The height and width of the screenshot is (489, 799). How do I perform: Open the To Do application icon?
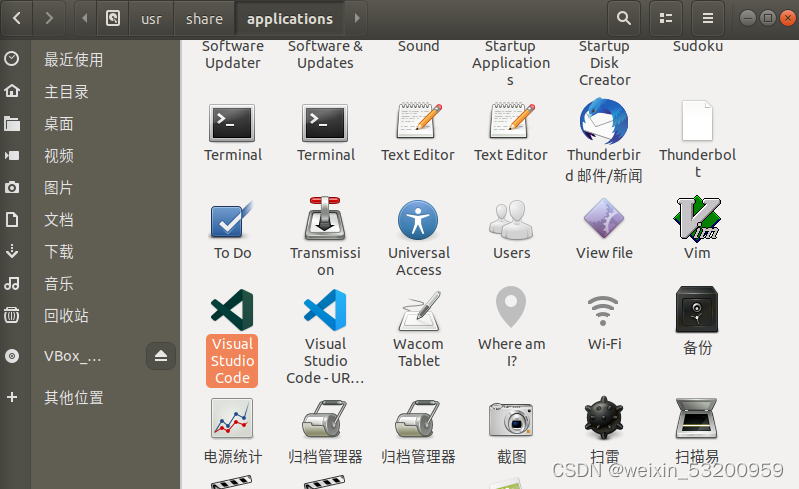point(232,220)
